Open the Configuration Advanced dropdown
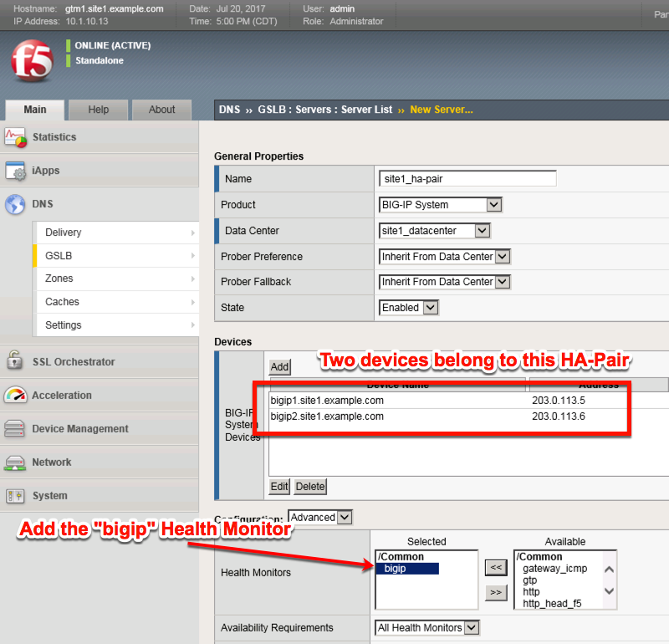 pos(320,517)
